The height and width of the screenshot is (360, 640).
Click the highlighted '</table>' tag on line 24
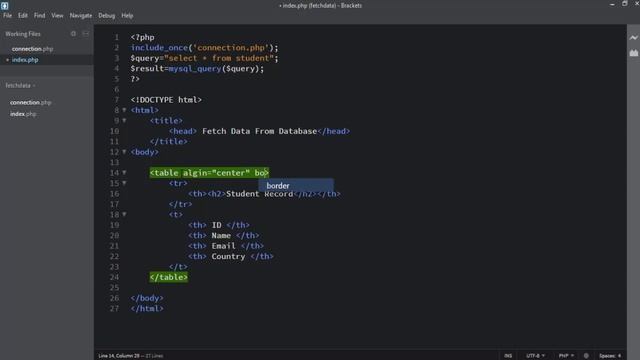169,277
